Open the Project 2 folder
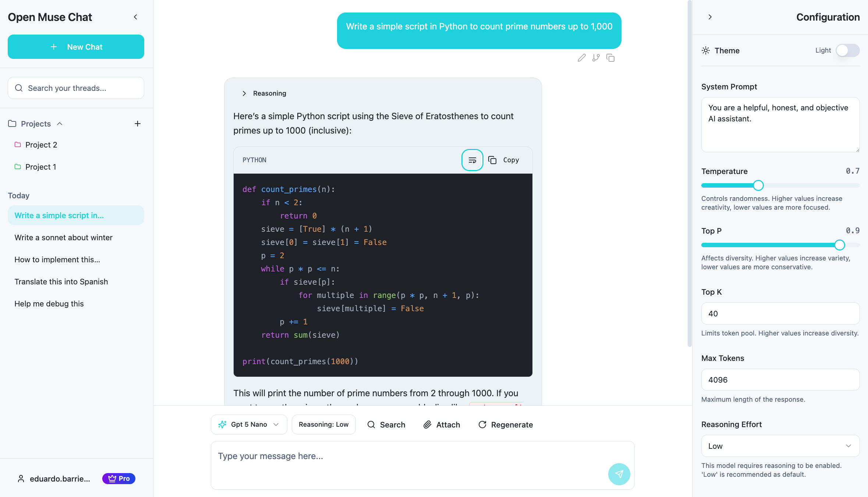This screenshot has height=497, width=868. tap(41, 145)
